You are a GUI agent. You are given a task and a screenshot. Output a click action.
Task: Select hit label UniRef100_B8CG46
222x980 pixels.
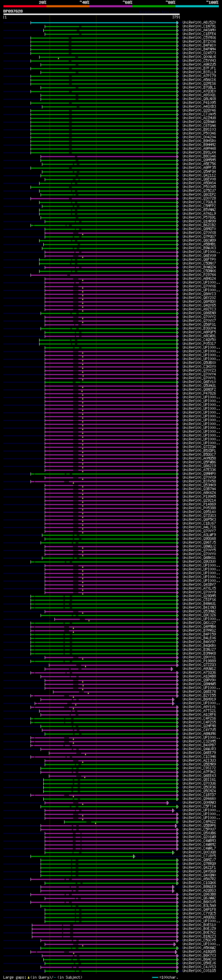point(199,156)
